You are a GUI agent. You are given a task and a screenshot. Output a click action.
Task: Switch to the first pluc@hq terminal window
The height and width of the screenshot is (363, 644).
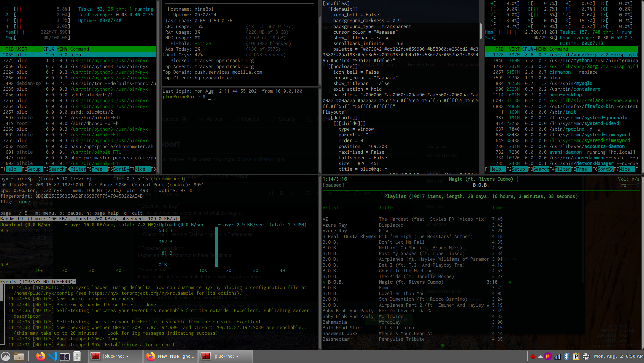pos(115,356)
